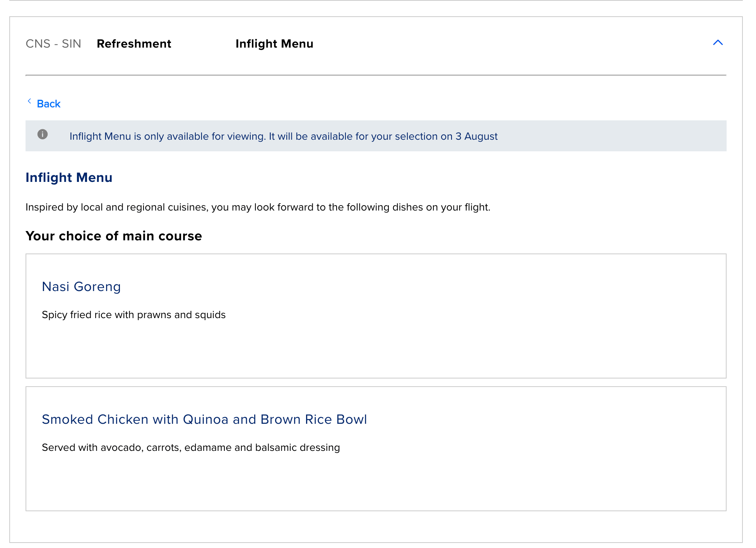The height and width of the screenshot is (548, 756).
Task: Click the blue Inflight Menu section heading
Action: pos(69,178)
